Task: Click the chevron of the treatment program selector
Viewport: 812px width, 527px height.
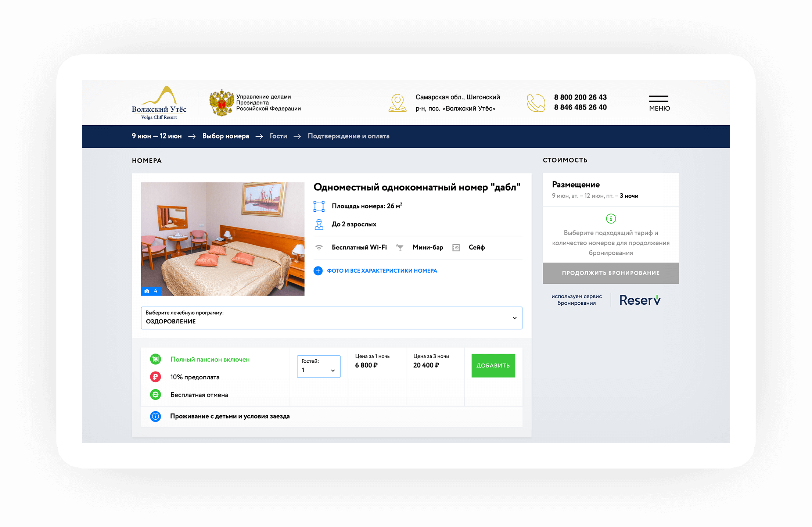Action: [x=515, y=318]
